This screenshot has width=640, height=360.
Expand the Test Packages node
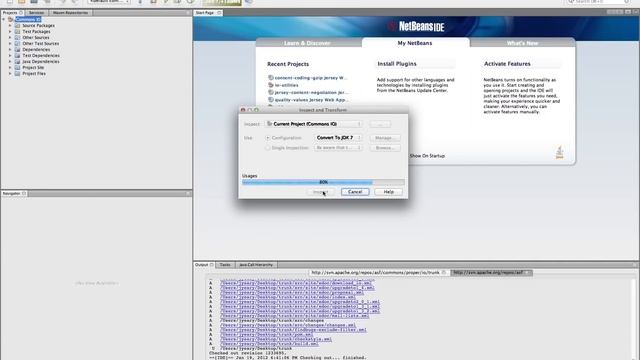tap(10, 31)
